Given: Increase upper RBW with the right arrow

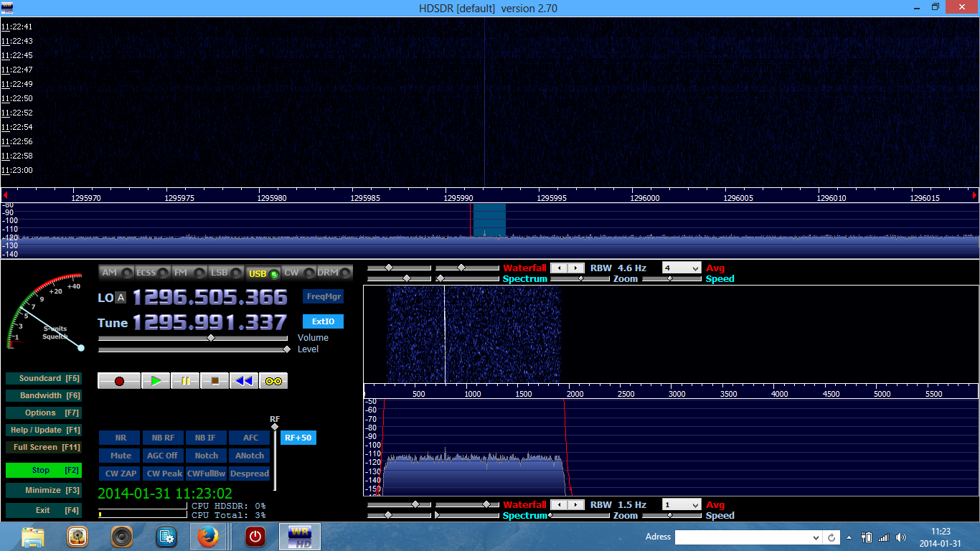Looking at the screenshot, I should pos(575,268).
